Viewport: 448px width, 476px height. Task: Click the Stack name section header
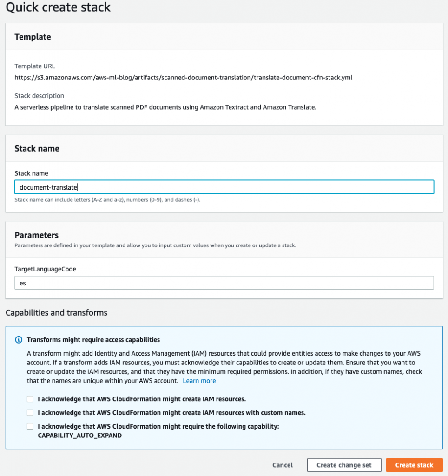click(x=37, y=148)
